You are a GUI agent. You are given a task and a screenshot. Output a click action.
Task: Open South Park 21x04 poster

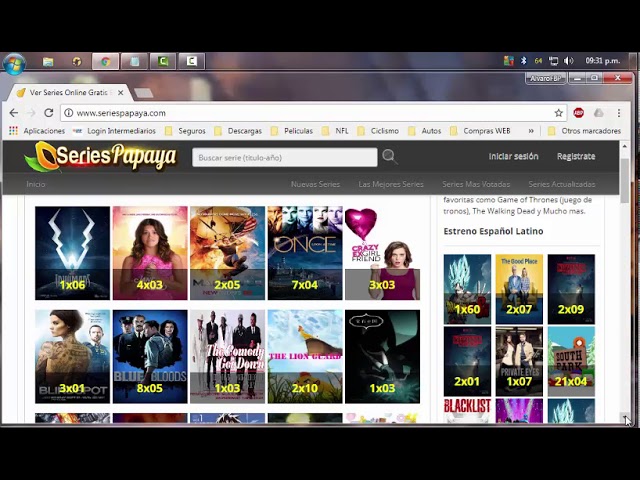point(571,361)
